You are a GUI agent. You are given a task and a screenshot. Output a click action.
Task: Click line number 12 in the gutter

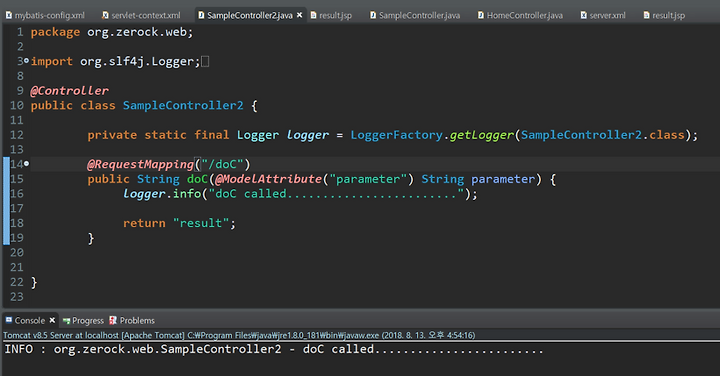[x=17, y=135]
